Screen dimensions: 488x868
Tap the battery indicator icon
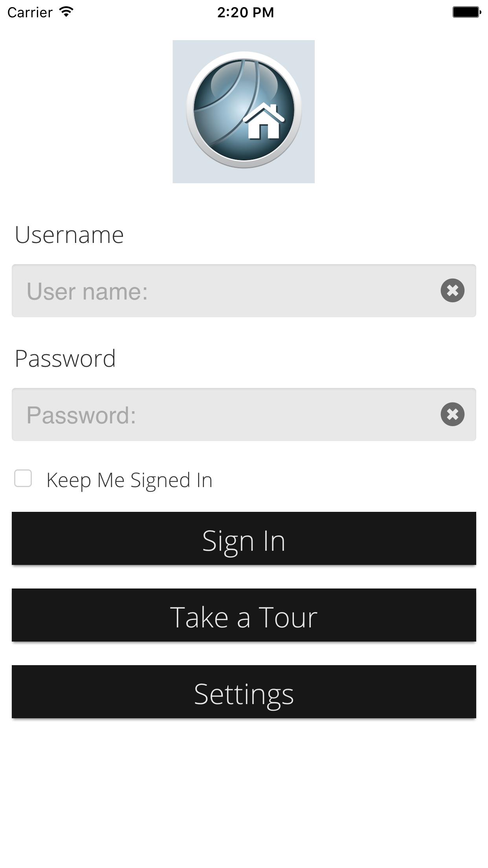467,12
